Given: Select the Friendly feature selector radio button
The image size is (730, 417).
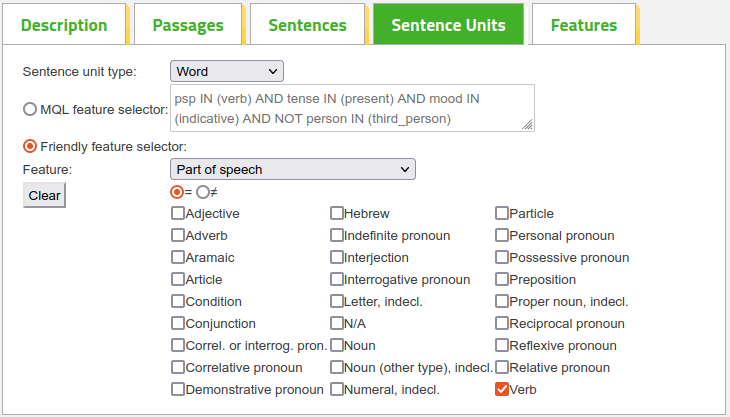Looking at the screenshot, I should point(30,146).
